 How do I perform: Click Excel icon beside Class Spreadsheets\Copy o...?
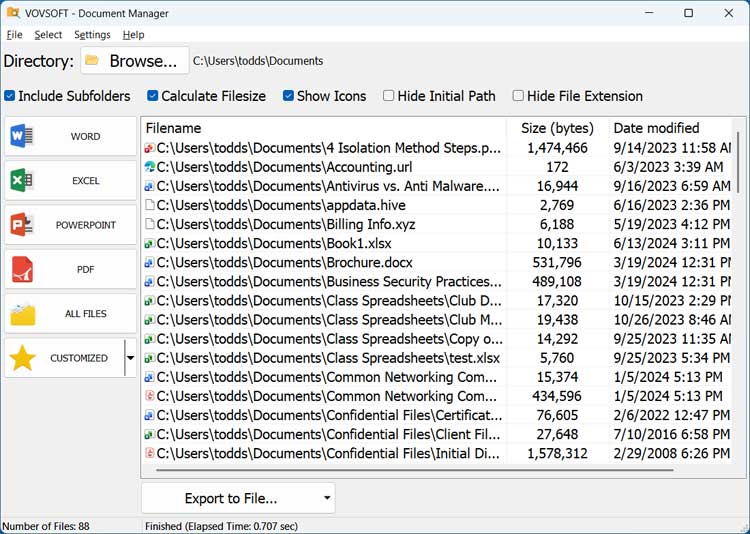[x=150, y=339]
